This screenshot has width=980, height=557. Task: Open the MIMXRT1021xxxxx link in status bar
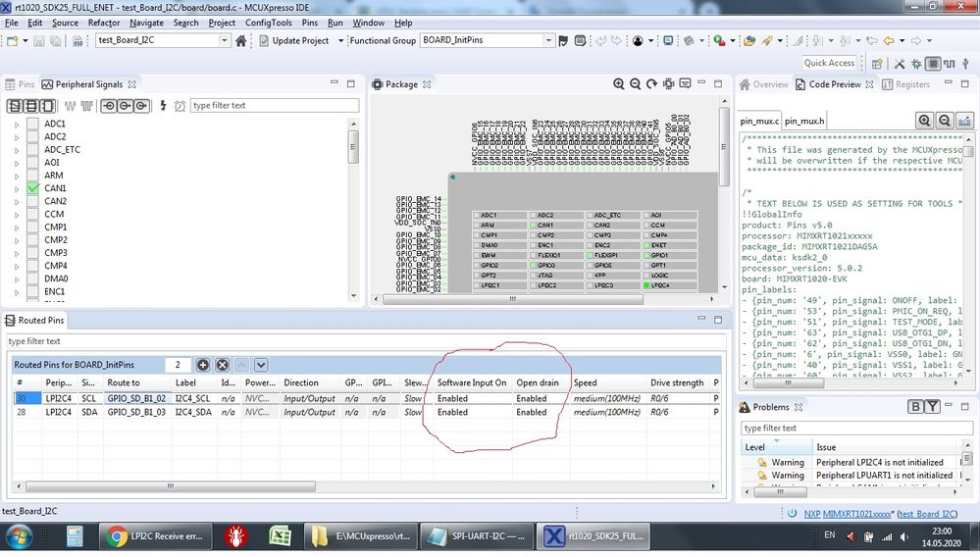[856, 513]
